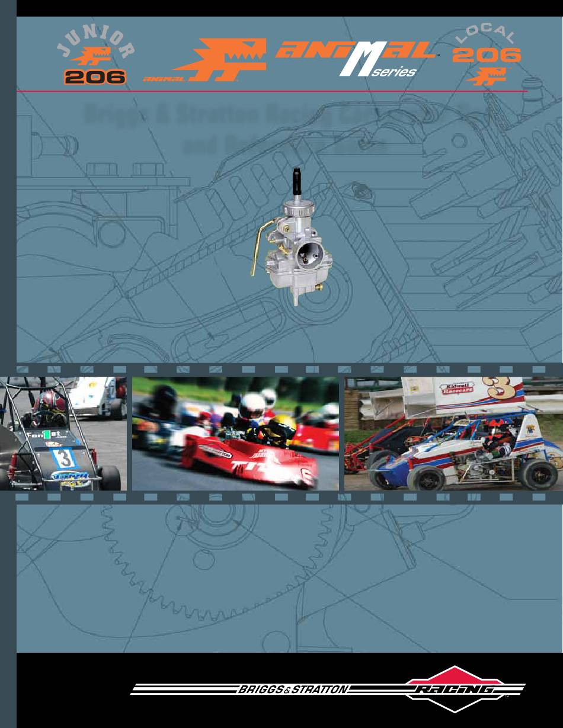Open the Kidwell Racecars sprint car photo

[x=453, y=434]
